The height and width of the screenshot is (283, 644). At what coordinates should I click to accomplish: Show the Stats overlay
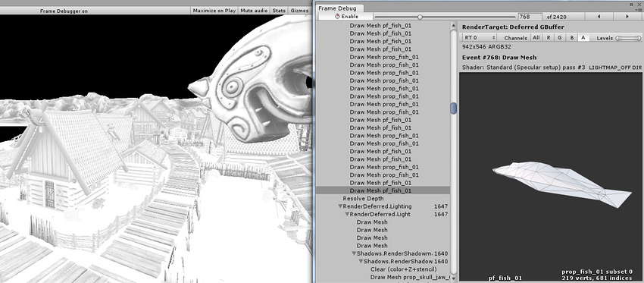(x=279, y=11)
